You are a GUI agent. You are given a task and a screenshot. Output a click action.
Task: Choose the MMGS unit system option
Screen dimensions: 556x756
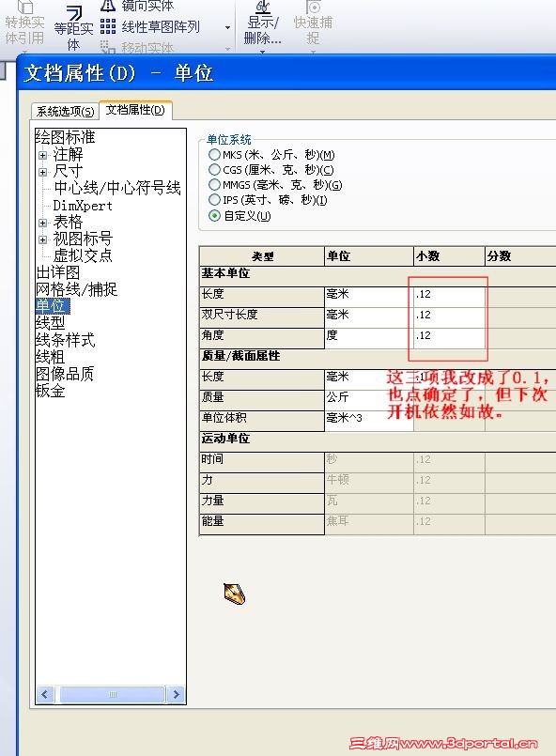coord(214,185)
